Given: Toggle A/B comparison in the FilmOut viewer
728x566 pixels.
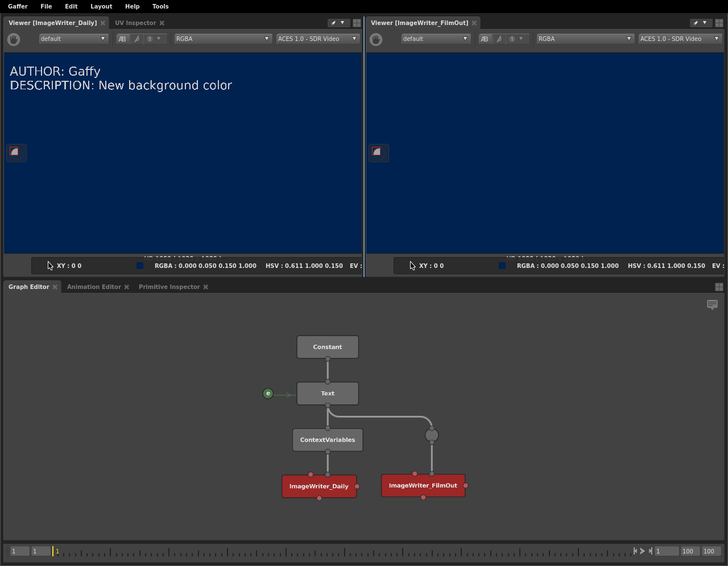Looking at the screenshot, I should coord(485,39).
